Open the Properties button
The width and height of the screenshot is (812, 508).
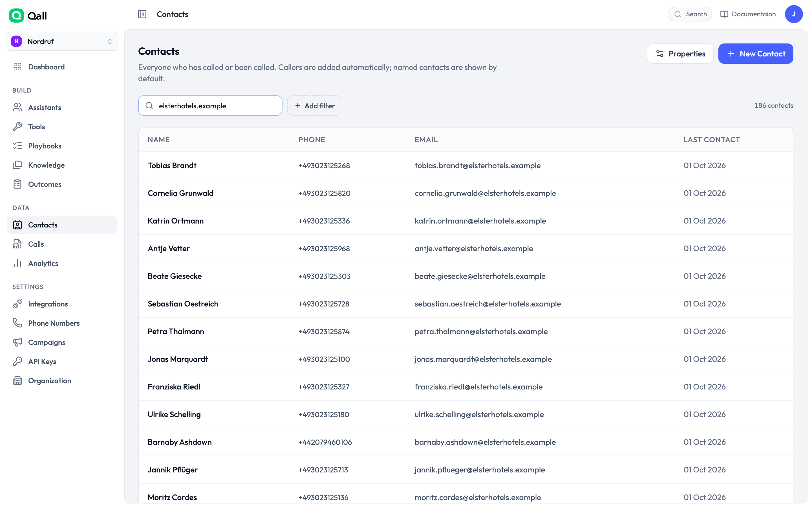coord(680,54)
